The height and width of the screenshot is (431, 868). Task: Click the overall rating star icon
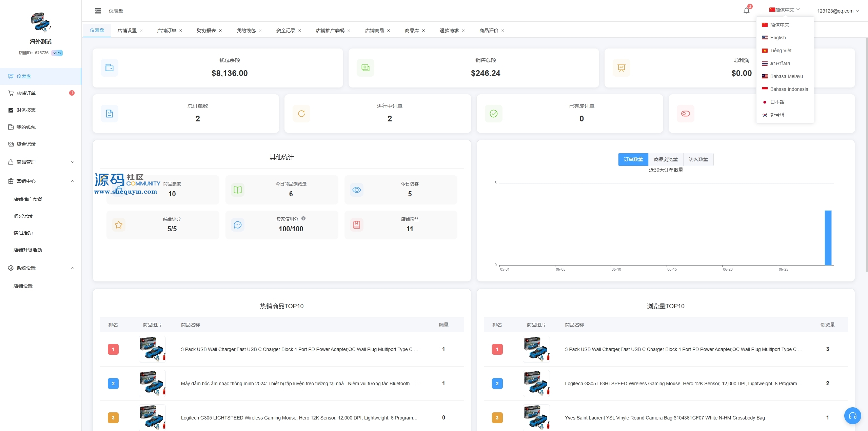point(119,225)
